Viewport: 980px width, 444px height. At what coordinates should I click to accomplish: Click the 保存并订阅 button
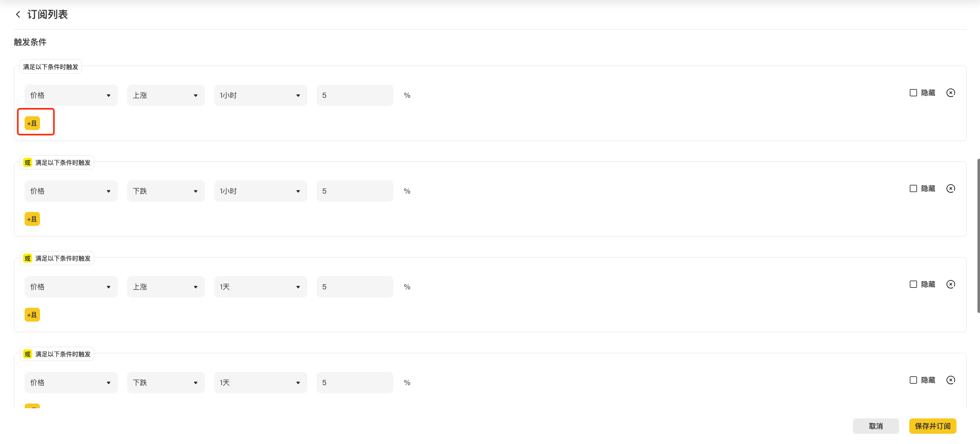[932, 426]
